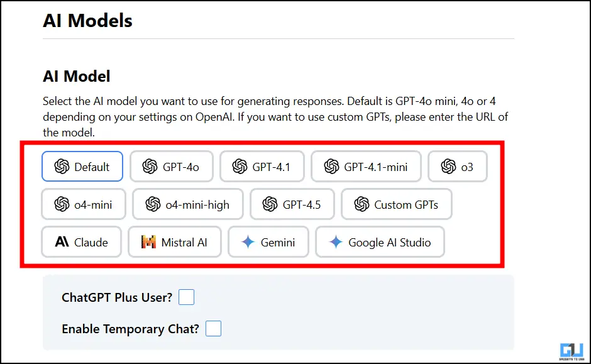Choose the GPT-4o model option
This screenshot has height=364, width=591.
pyautogui.click(x=172, y=167)
